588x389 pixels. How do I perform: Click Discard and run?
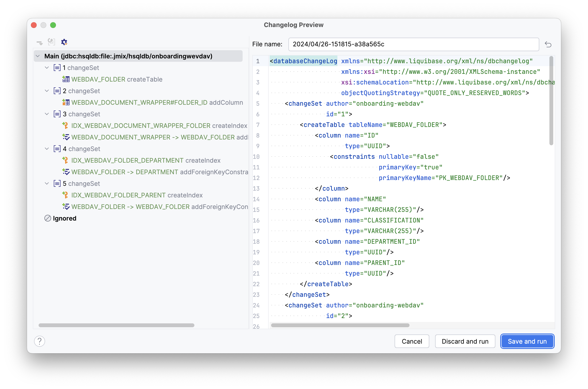[465, 341]
